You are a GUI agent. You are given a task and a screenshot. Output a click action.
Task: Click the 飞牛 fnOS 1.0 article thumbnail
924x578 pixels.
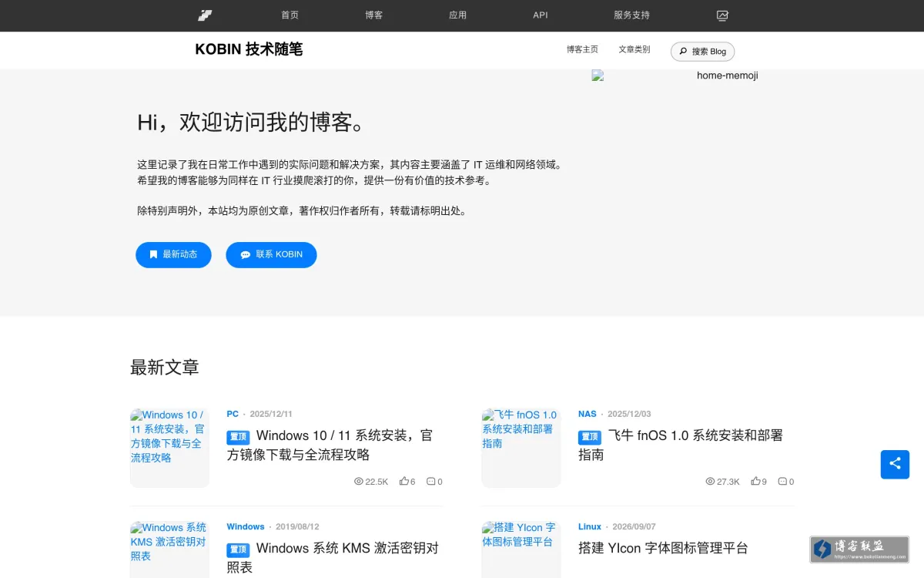pyautogui.click(x=521, y=448)
